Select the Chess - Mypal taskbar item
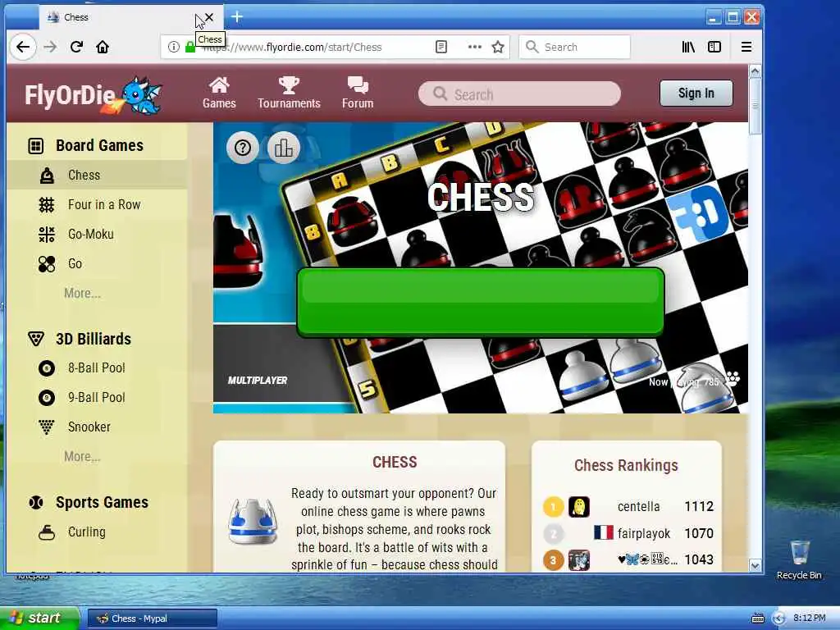 152,619
